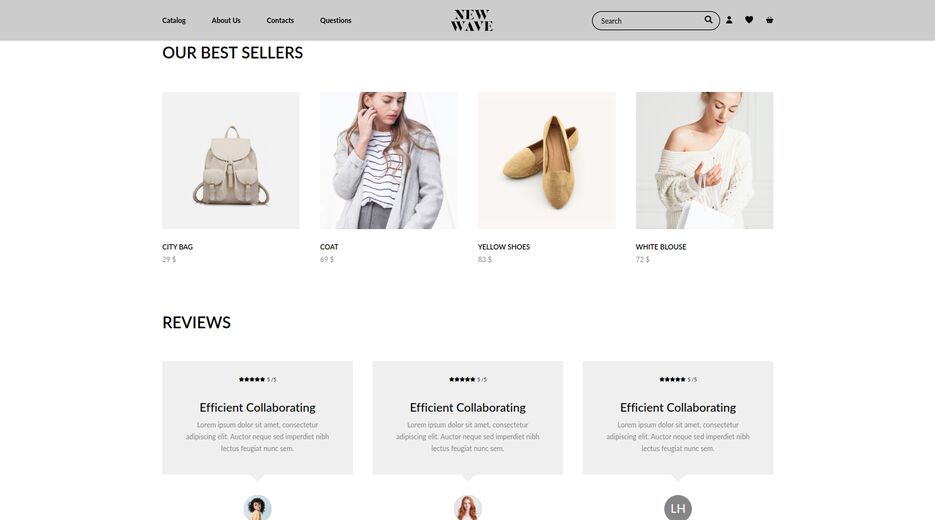The width and height of the screenshot is (935, 520).
Task: Open the user account icon
Action: pyautogui.click(x=729, y=20)
